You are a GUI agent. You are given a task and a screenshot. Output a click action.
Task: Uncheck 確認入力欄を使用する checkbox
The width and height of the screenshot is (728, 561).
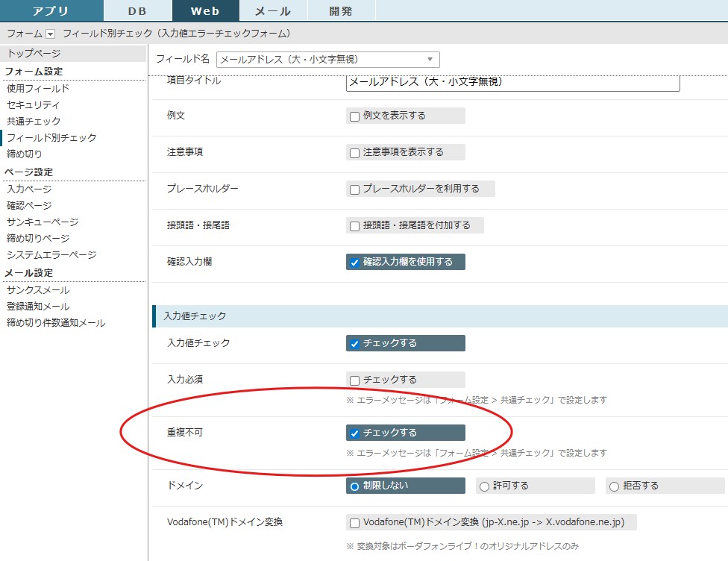[x=354, y=263]
